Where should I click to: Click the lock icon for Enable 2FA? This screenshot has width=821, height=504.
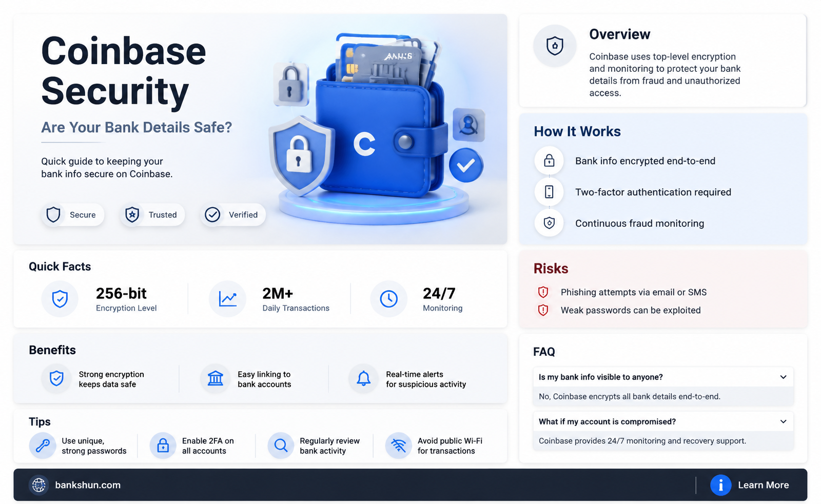163,446
